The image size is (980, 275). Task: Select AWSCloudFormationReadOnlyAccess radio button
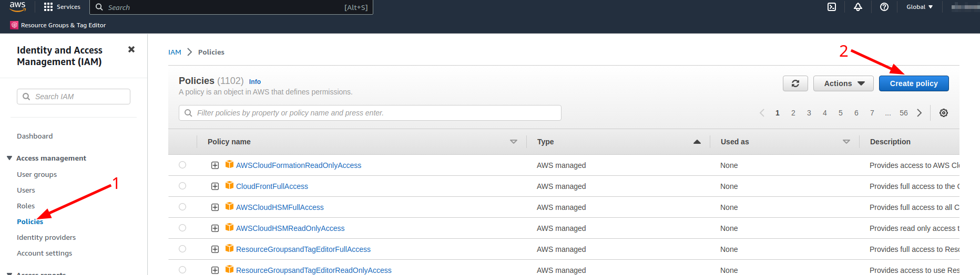tap(182, 165)
